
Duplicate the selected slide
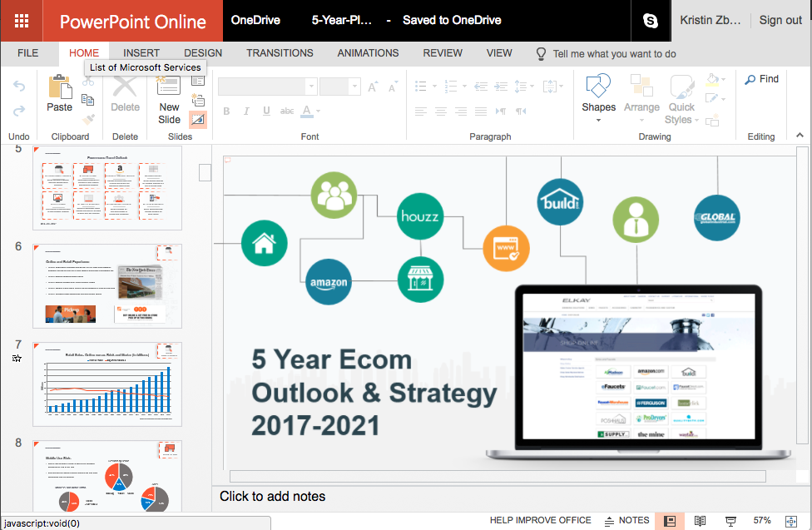198,100
